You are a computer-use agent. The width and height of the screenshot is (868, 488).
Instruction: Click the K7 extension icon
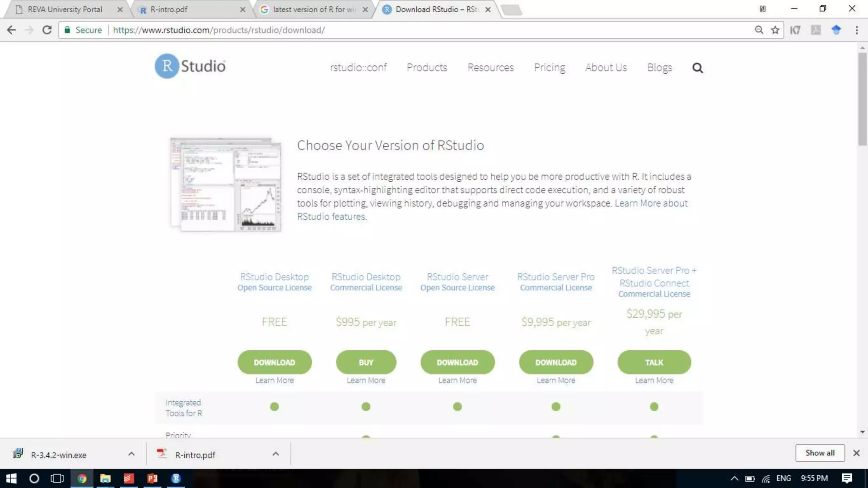pyautogui.click(x=795, y=30)
